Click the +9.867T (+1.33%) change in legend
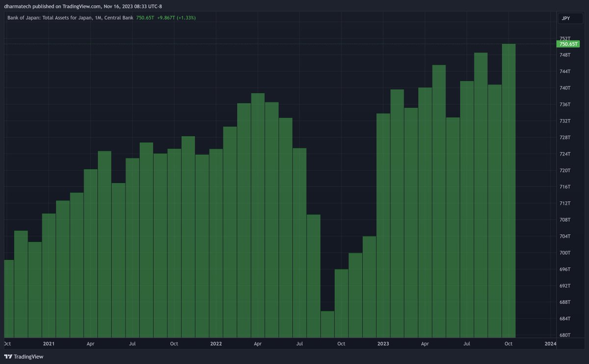The height and width of the screenshot is (364, 589). coord(176,18)
